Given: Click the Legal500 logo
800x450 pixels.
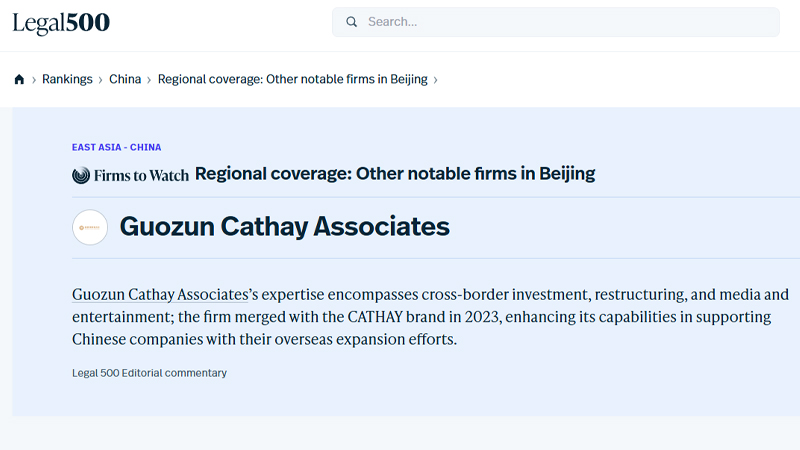Looking at the screenshot, I should point(61,23).
